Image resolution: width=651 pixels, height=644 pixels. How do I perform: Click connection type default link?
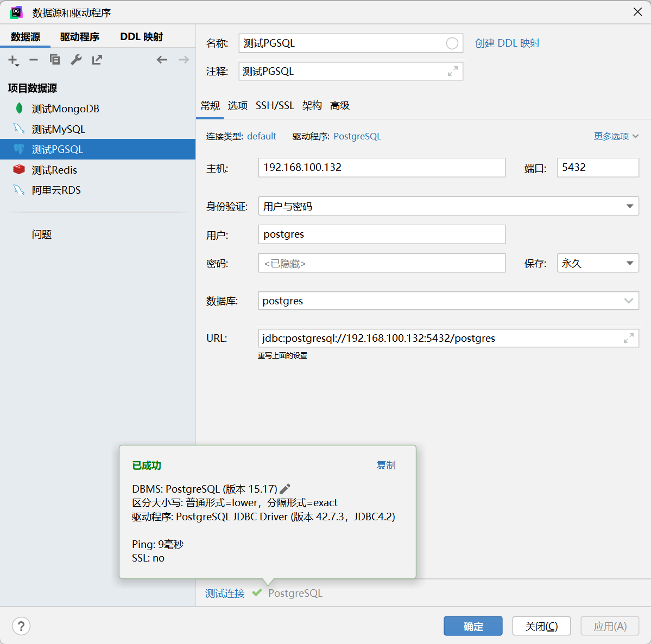pyautogui.click(x=262, y=136)
